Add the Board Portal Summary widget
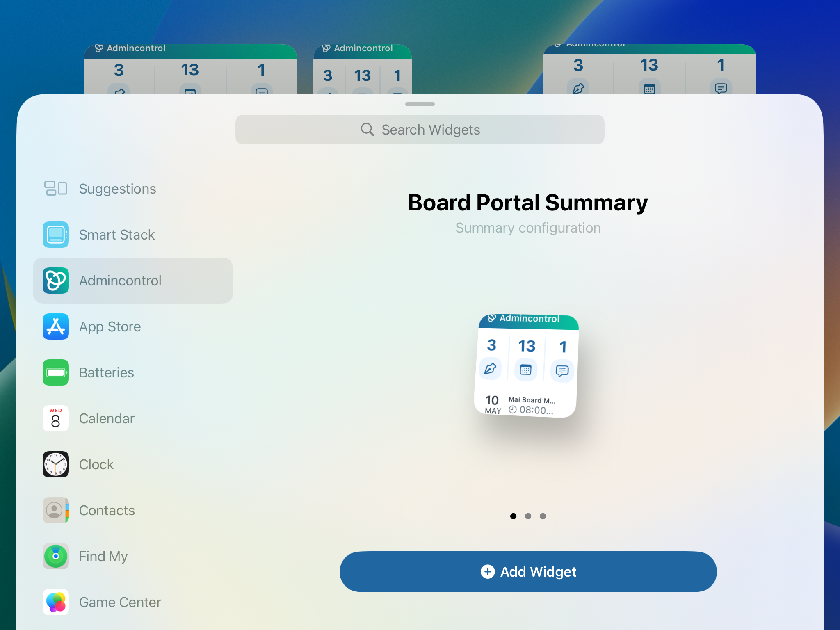Screen dimensions: 840x630 point(528,572)
